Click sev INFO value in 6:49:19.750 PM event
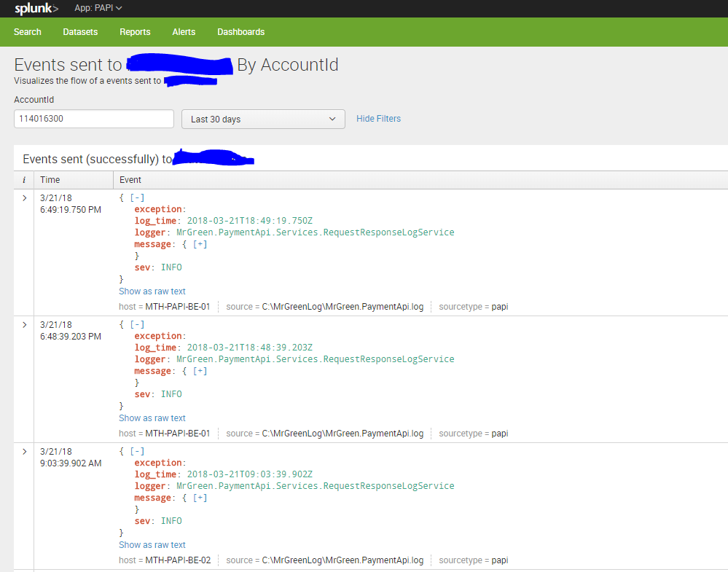The height and width of the screenshot is (572, 728). 171,267
